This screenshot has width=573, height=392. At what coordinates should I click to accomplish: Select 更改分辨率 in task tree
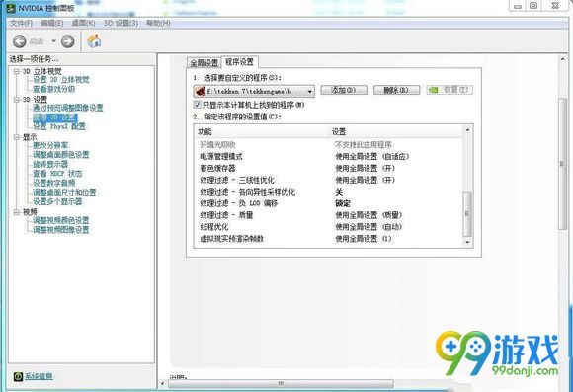[x=50, y=145]
